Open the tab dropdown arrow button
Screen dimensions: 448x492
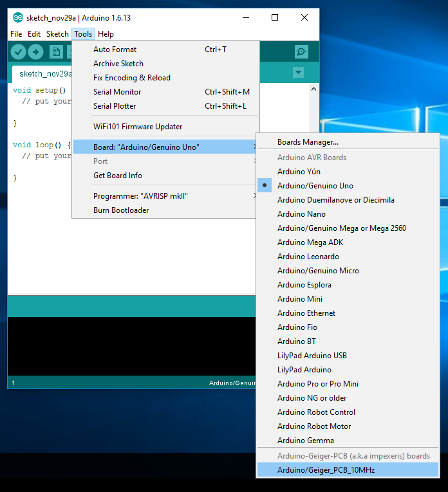tap(298, 73)
